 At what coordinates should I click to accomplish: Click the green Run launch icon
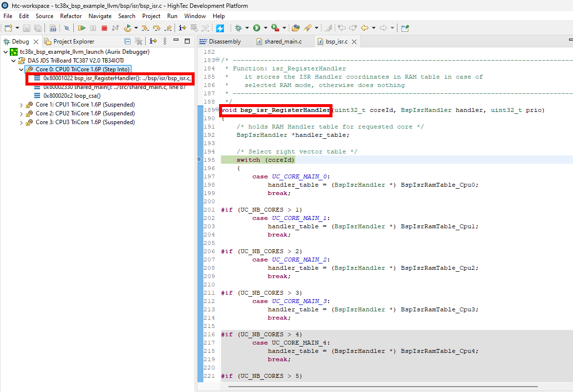pos(257,28)
